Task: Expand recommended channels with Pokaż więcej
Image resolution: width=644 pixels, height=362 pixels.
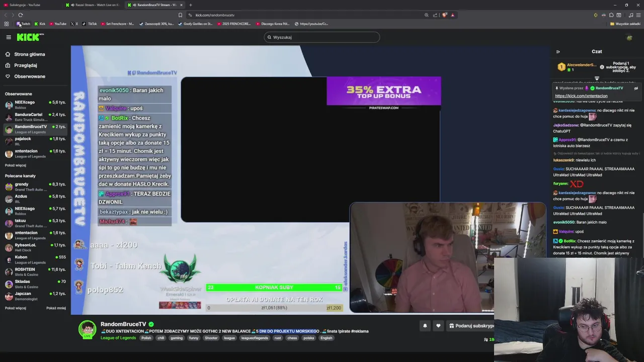Action: click(x=16, y=308)
